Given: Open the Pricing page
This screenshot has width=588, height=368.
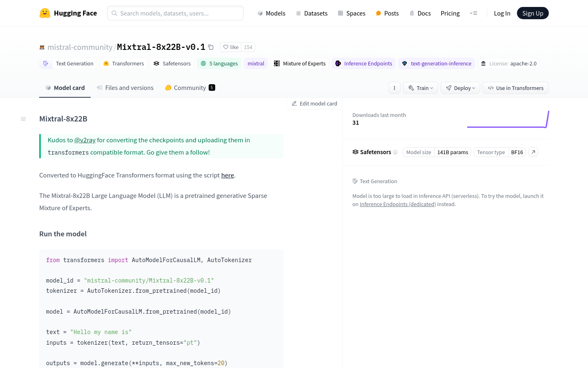Looking at the screenshot, I should coord(450,13).
